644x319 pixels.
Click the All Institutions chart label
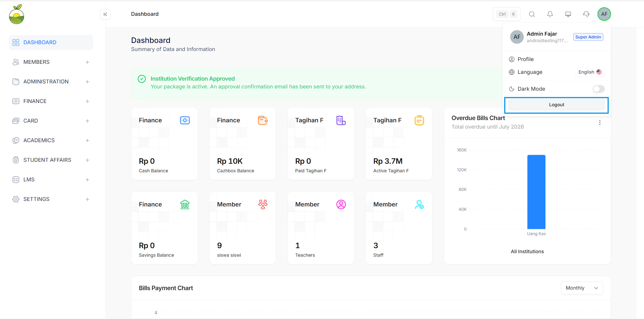coord(527,252)
